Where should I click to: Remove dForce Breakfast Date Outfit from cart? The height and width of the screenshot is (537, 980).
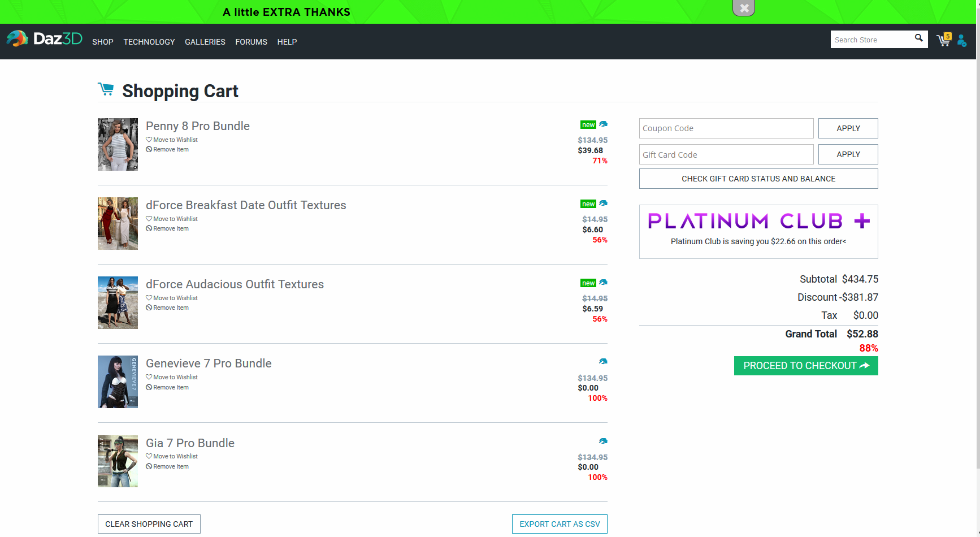(167, 228)
